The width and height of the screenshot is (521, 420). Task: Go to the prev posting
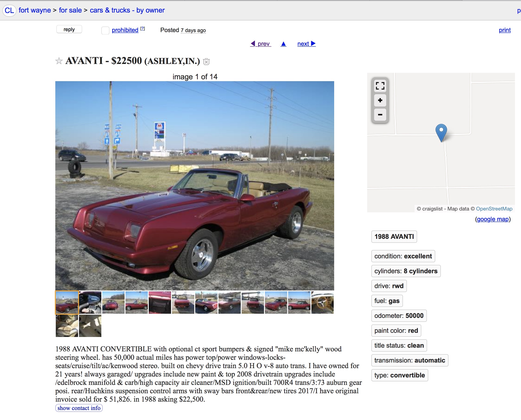tap(261, 44)
